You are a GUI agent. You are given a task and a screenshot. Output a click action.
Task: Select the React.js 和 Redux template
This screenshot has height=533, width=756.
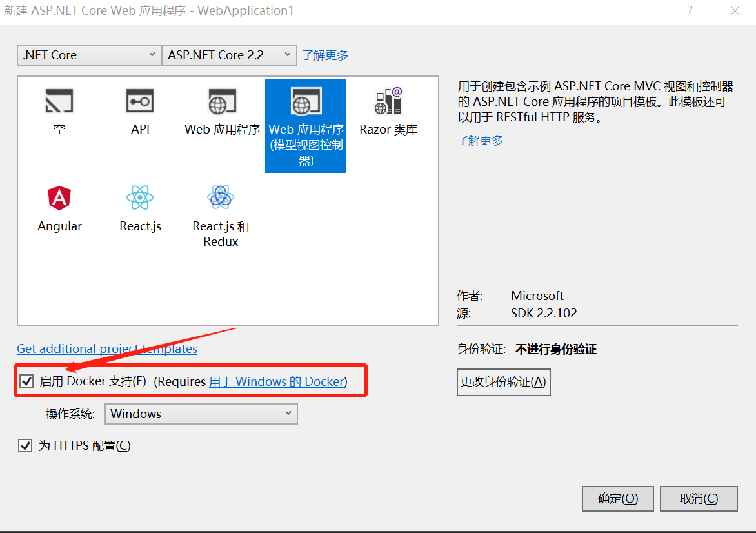coord(221,216)
